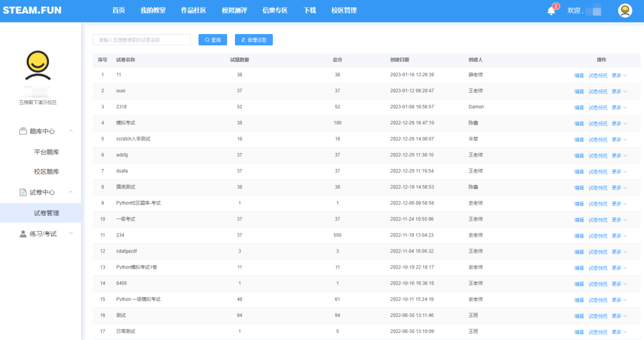Collapse the 题库中心 sidebar section
Viewport: 644px width, 340px height.
[71, 131]
